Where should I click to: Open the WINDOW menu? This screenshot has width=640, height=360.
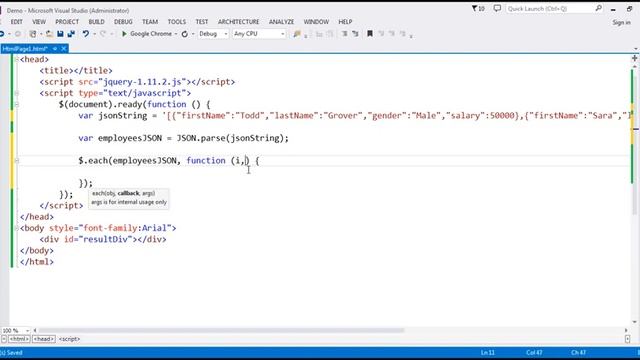click(316, 22)
